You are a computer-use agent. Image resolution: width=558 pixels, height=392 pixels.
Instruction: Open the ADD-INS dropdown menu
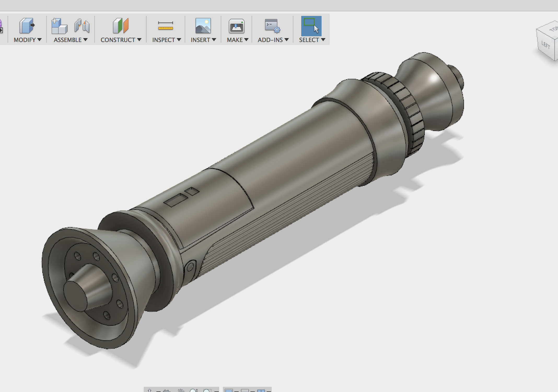click(x=273, y=40)
